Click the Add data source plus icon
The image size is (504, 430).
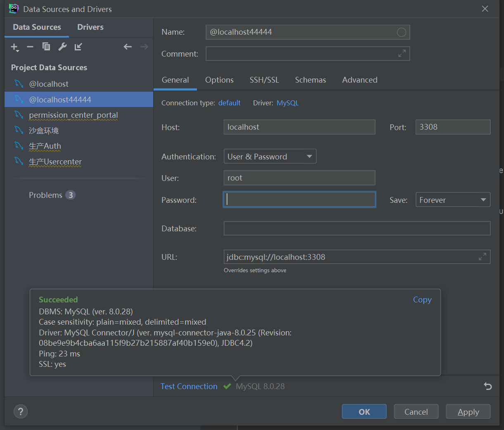[14, 47]
